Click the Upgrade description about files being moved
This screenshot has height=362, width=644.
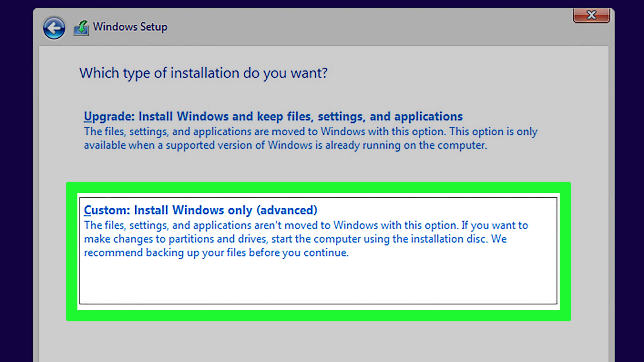pos(310,138)
